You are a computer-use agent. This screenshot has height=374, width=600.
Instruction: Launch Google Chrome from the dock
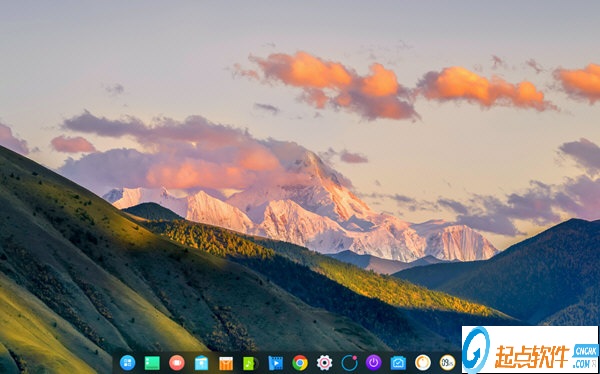[x=300, y=363]
